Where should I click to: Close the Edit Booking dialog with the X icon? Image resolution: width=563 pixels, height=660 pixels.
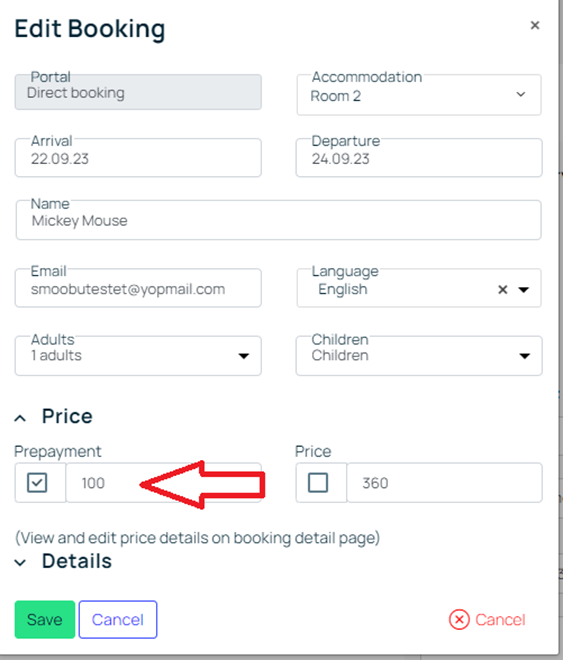(x=535, y=25)
